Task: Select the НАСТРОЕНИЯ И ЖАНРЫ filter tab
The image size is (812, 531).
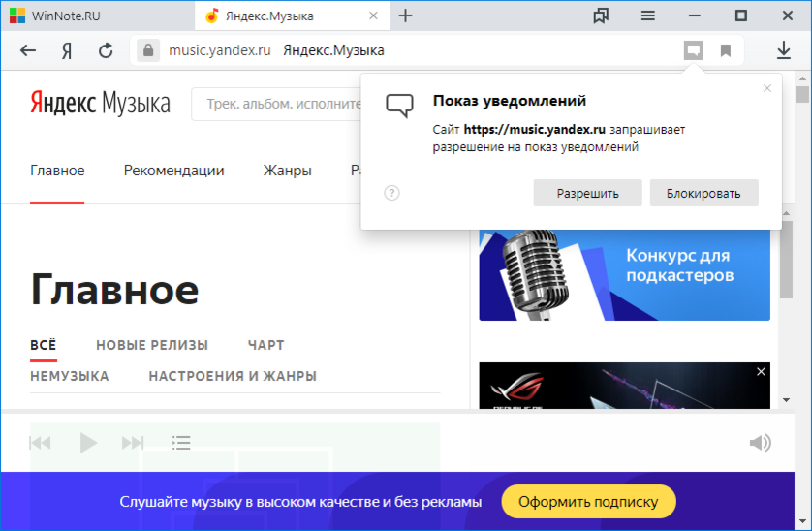Action: click(233, 376)
